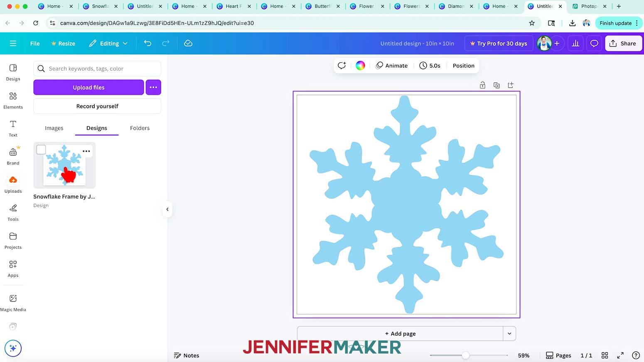Viewport: 644px width, 362px height.
Task: Select the Text tool in sidebar
Action: click(13, 128)
